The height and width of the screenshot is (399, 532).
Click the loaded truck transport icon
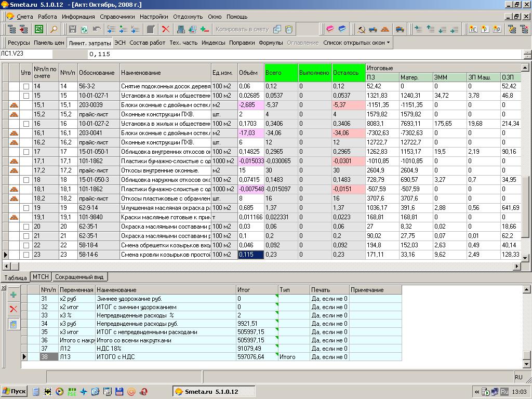coord(400,29)
